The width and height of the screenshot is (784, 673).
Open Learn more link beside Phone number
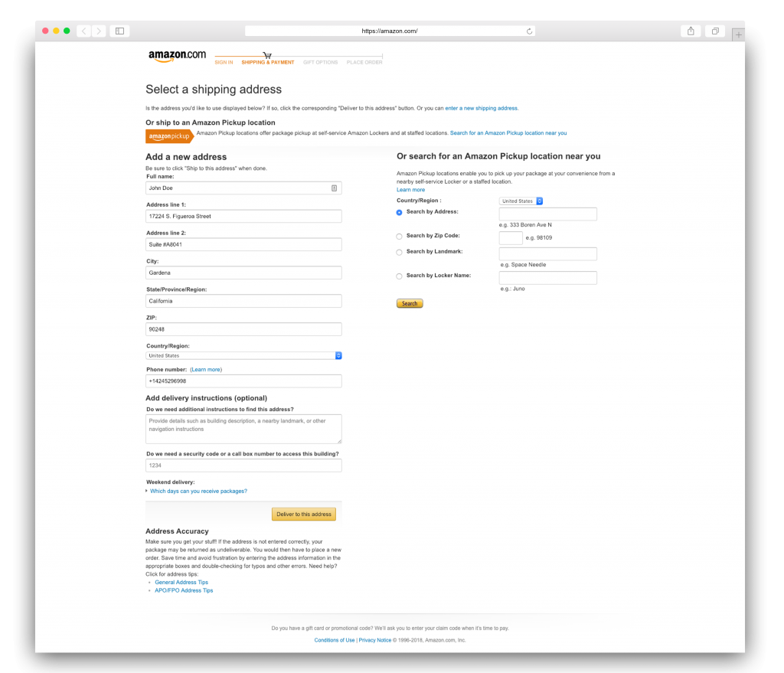pos(206,370)
